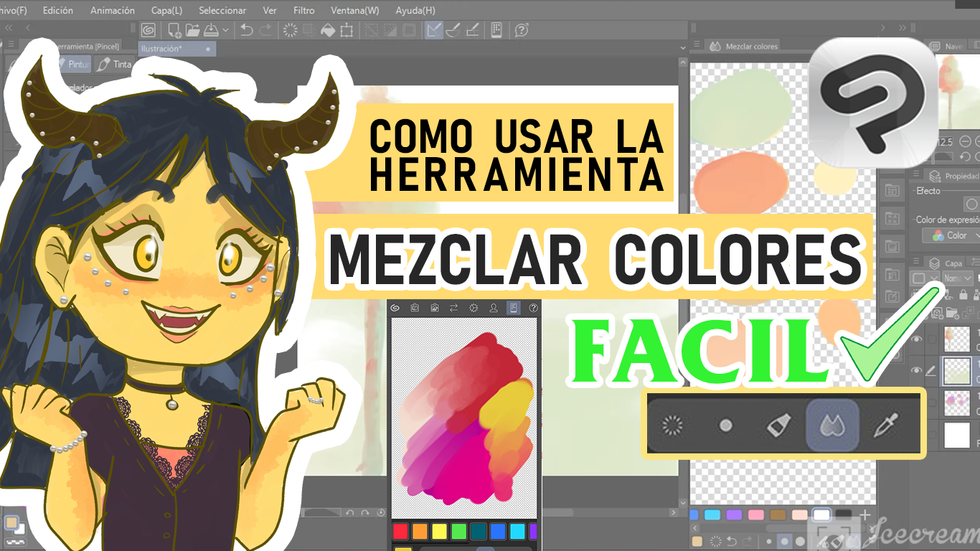Open the layer blending mode dropdown
Screen dimensions: 980x551
pos(958,278)
